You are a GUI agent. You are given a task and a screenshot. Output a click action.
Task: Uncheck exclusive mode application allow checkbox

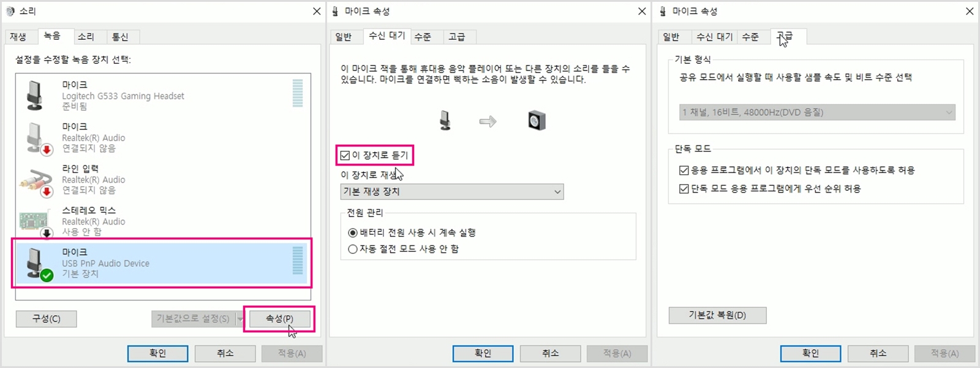684,170
